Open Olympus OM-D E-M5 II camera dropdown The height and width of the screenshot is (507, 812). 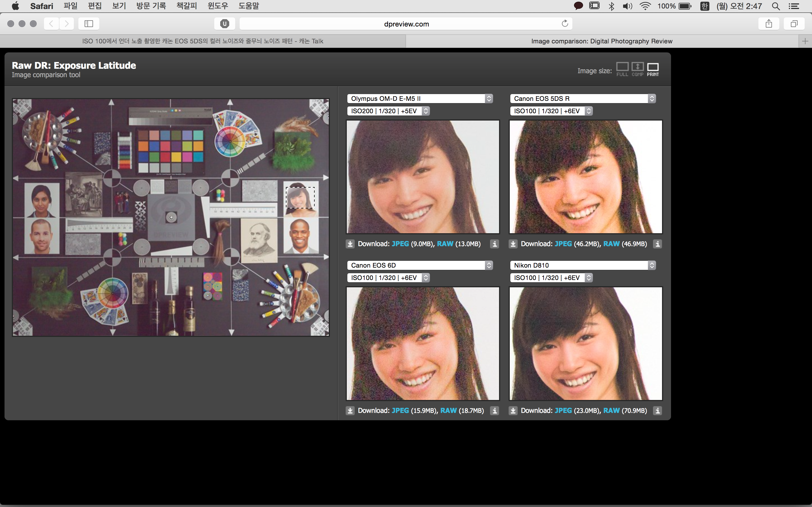click(420, 99)
